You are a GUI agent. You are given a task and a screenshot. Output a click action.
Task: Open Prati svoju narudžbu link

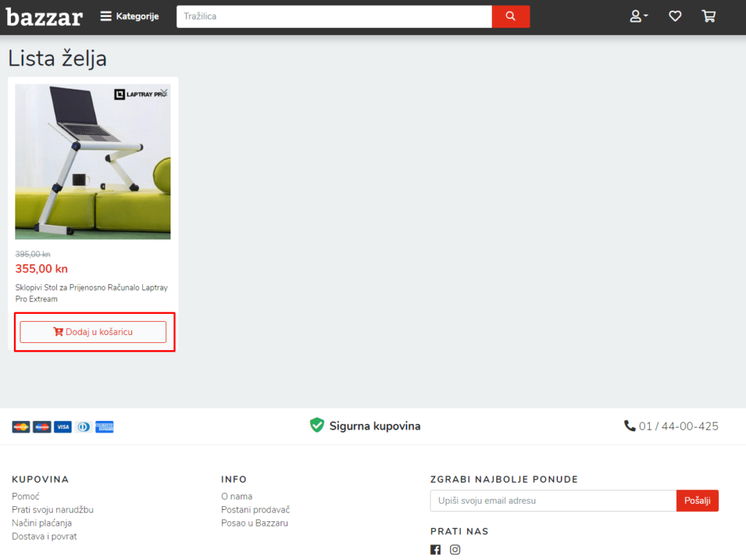click(52, 510)
